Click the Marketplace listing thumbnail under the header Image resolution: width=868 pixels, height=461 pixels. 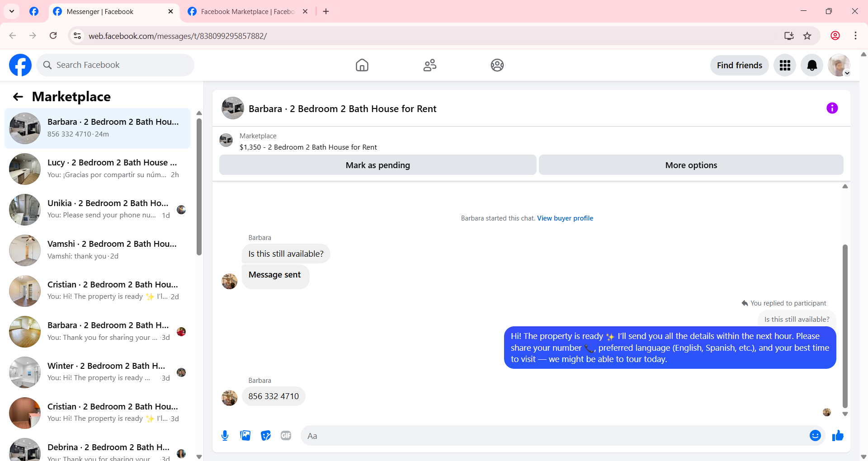(x=226, y=140)
